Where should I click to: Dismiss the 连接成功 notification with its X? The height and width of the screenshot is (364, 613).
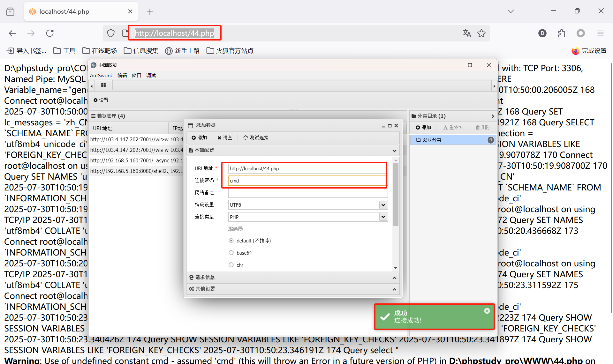[487, 311]
